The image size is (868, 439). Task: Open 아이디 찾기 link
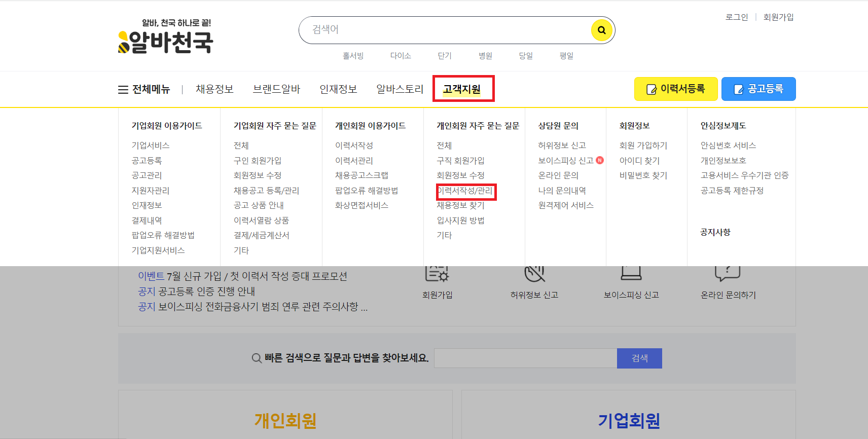coord(639,161)
